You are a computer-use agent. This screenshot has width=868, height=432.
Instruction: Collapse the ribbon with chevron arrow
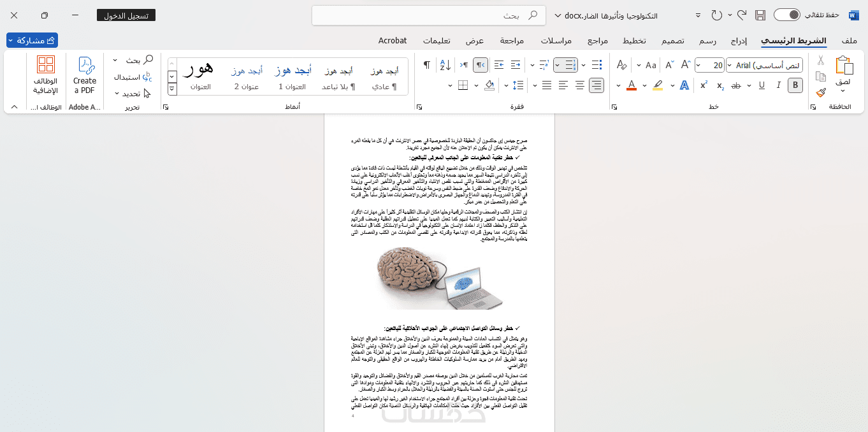(14, 107)
